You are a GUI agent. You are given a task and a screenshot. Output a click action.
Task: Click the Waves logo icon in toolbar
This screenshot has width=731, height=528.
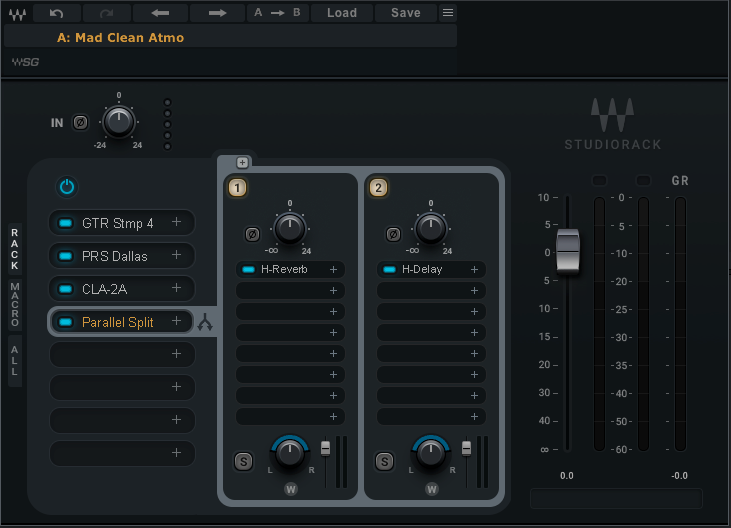[18, 14]
